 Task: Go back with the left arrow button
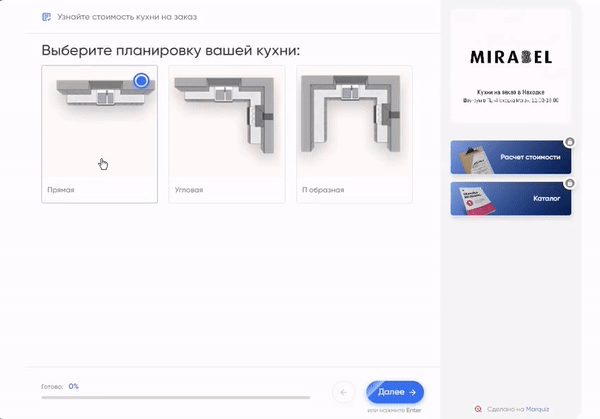pyautogui.click(x=344, y=392)
